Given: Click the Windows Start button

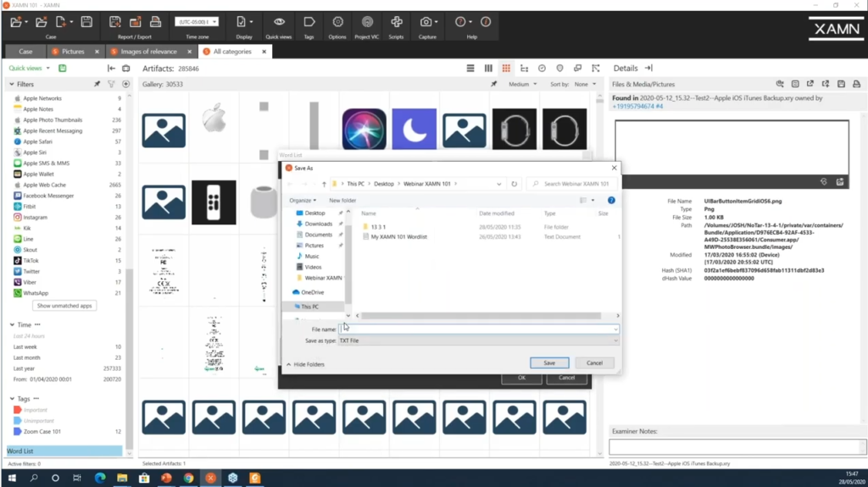Looking at the screenshot, I should tap(12, 478).
